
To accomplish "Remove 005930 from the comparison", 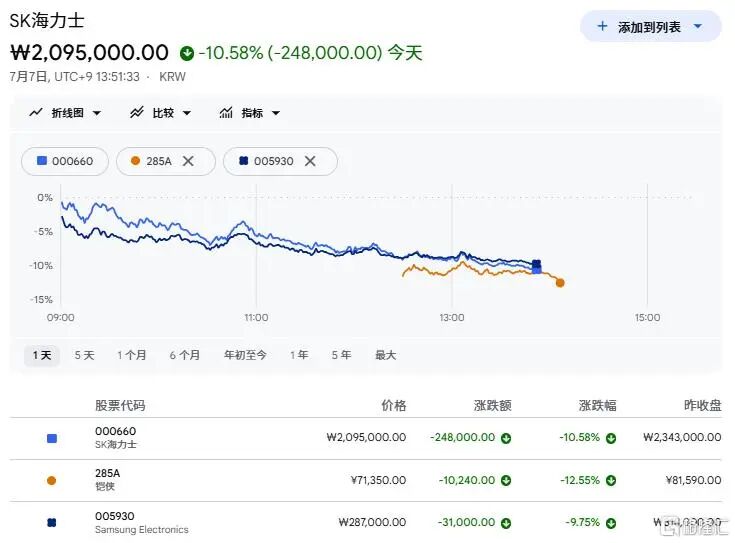I will 310,161.
